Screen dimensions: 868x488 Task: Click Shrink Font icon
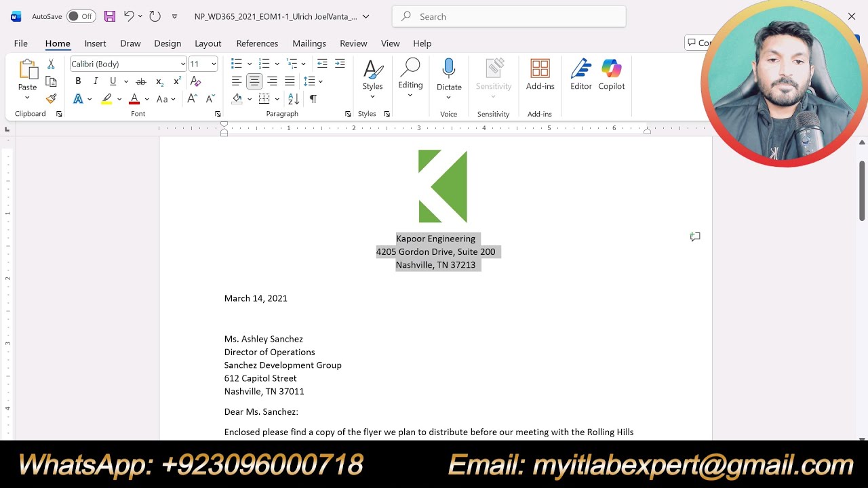click(x=210, y=99)
